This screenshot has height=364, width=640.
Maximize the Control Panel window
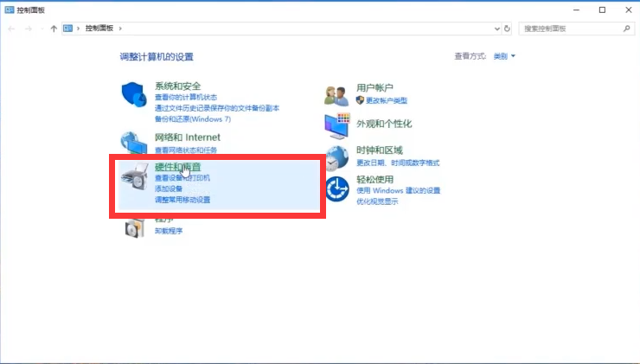point(602,10)
